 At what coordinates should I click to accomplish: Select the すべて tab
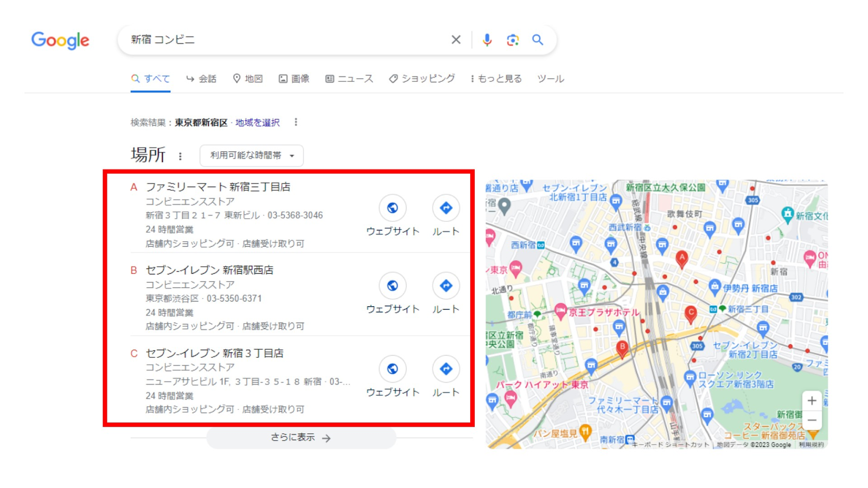[x=150, y=79]
